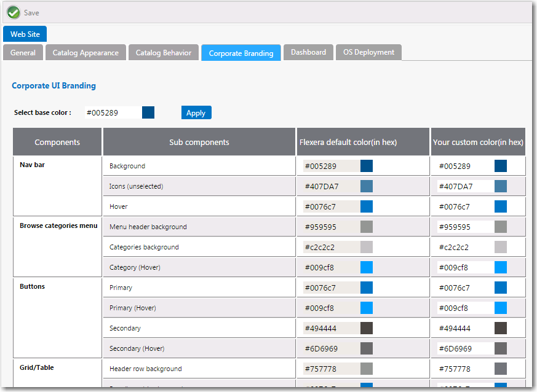
Task: Switch to the Dashboard tab
Action: pos(308,52)
